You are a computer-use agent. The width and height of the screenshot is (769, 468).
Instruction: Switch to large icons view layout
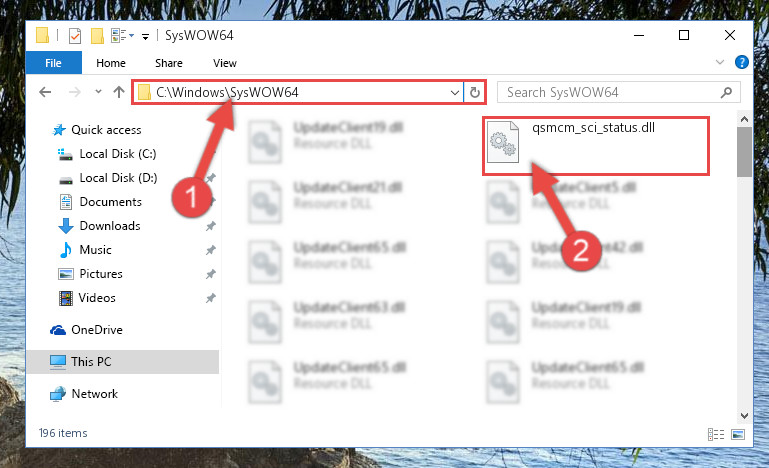tap(738, 434)
